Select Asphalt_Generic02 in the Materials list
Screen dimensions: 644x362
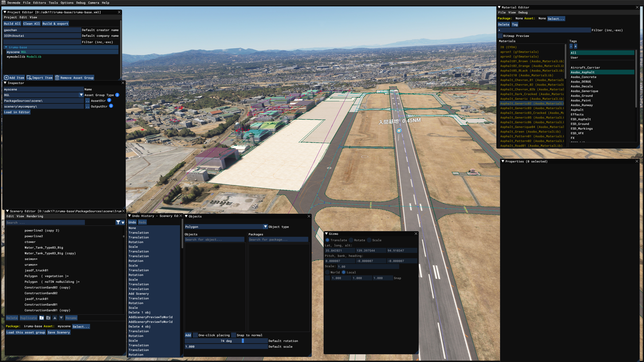(532, 103)
